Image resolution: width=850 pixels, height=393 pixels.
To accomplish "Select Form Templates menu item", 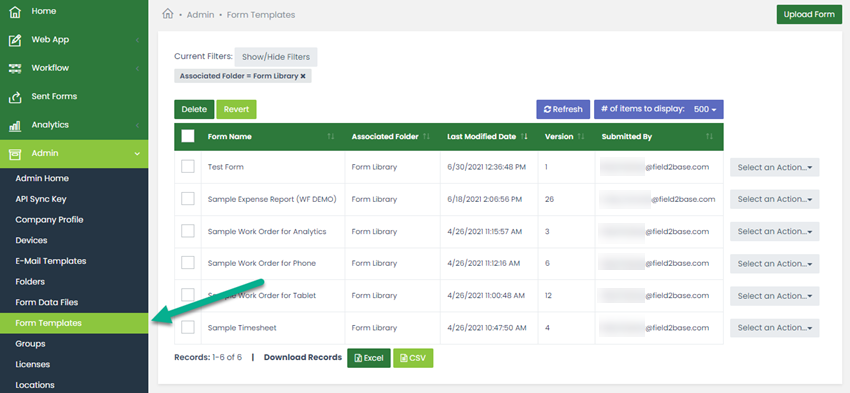I will coord(74,323).
